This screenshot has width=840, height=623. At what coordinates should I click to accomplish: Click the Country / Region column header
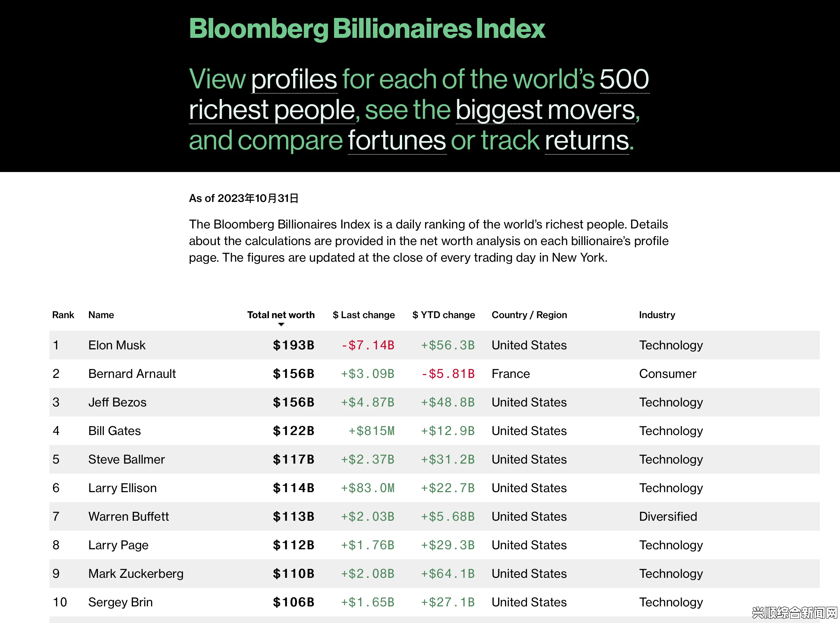[x=529, y=315]
